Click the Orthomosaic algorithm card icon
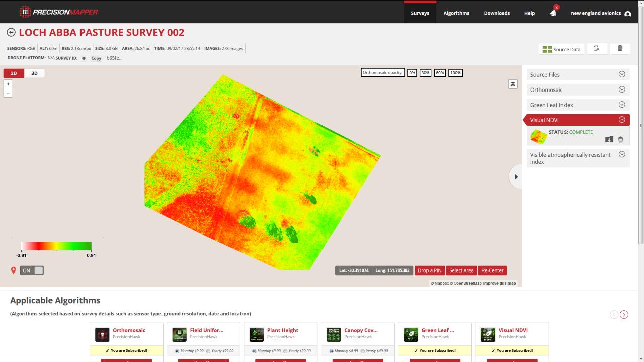The height and width of the screenshot is (362, 644). click(102, 335)
